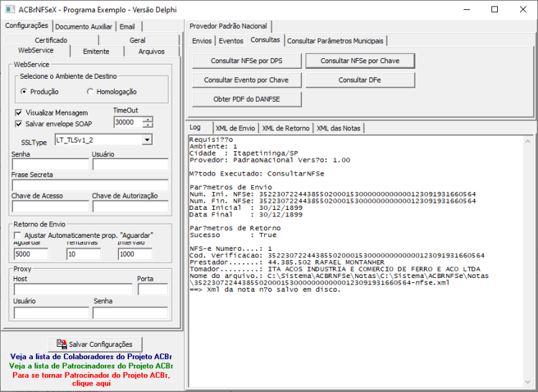
Task: Select the WebService tab
Action: tap(36, 50)
